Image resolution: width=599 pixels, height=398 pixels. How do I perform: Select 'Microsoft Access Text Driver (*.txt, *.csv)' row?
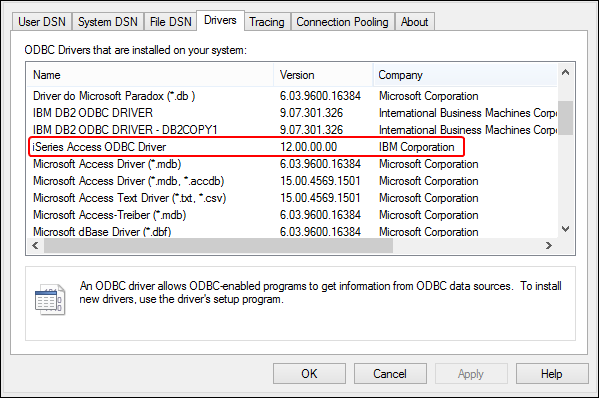pos(292,198)
